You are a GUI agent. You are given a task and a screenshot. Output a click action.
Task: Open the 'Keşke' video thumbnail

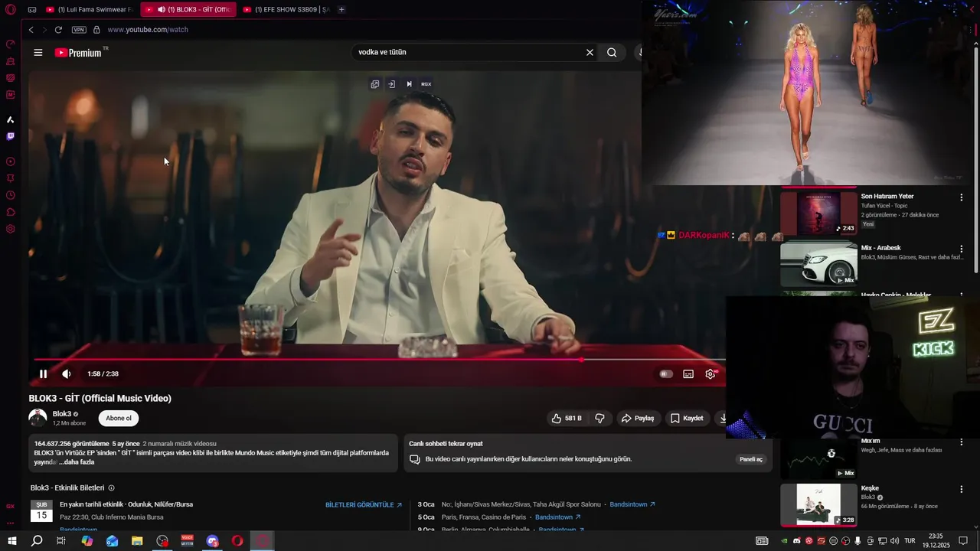(x=818, y=505)
